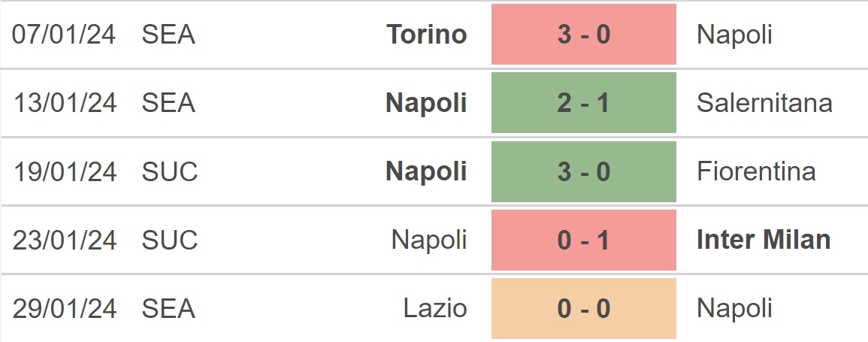Click the Salernitana team name
Screen dimensions: 868x342
coord(764,103)
